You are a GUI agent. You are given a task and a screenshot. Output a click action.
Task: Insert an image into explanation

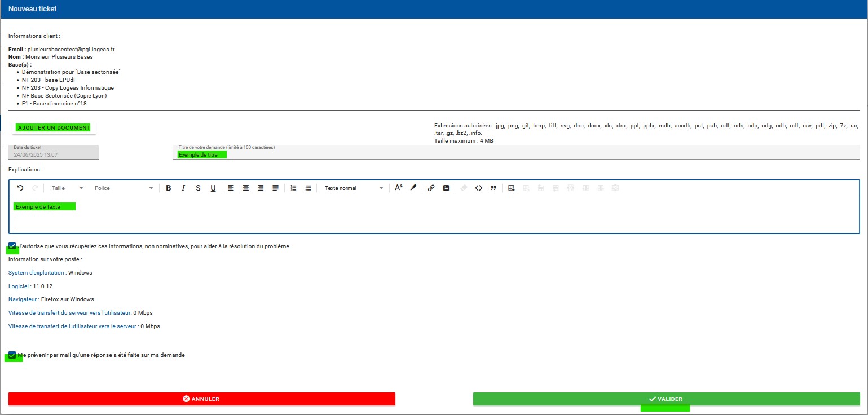tap(446, 188)
